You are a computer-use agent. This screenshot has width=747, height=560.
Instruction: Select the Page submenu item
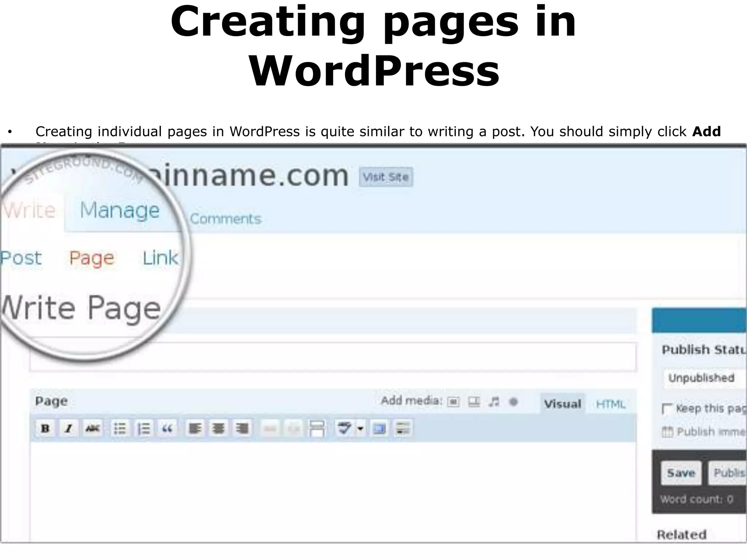click(92, 258)
